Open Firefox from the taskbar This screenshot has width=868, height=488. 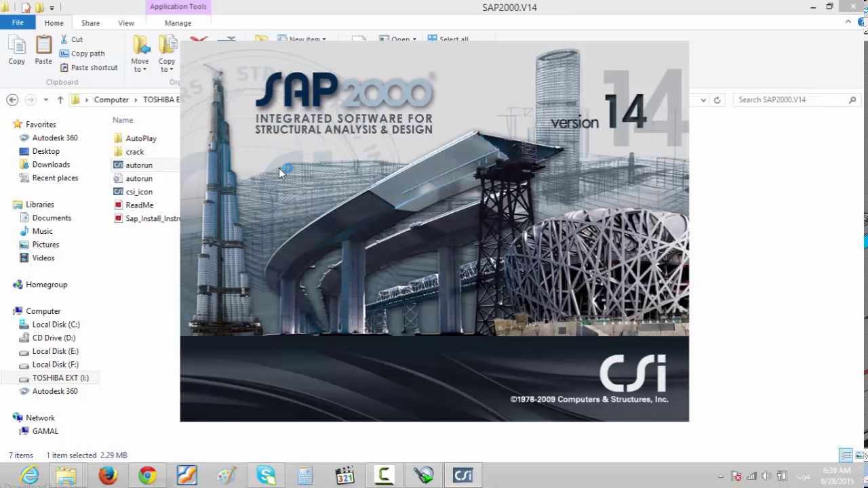(108, 475)
